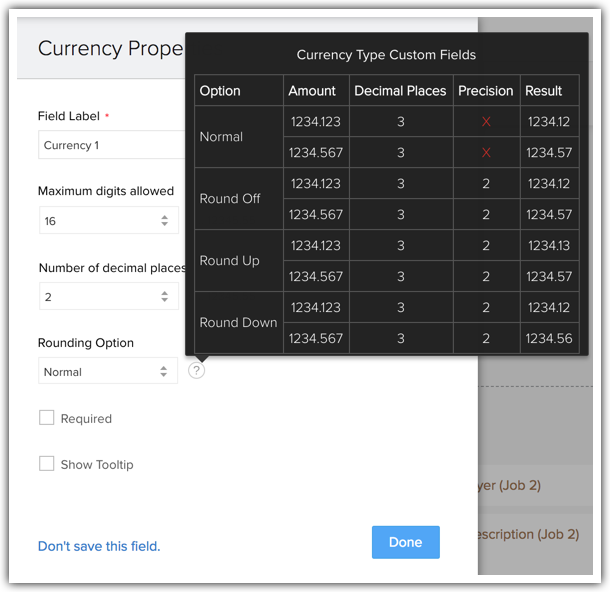
Task: Click the Decimal Places column header
Action: pyautogui.click(x=400, y=90)
